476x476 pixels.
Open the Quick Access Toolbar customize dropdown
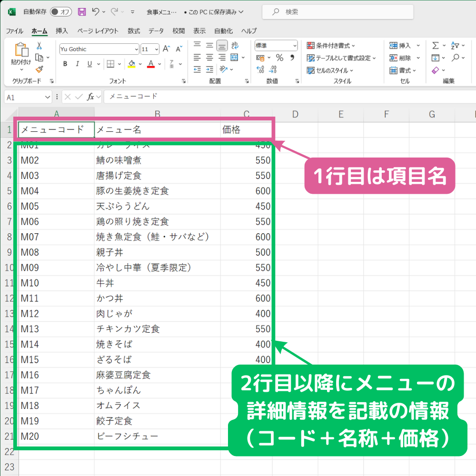click(x=132, y=12)
